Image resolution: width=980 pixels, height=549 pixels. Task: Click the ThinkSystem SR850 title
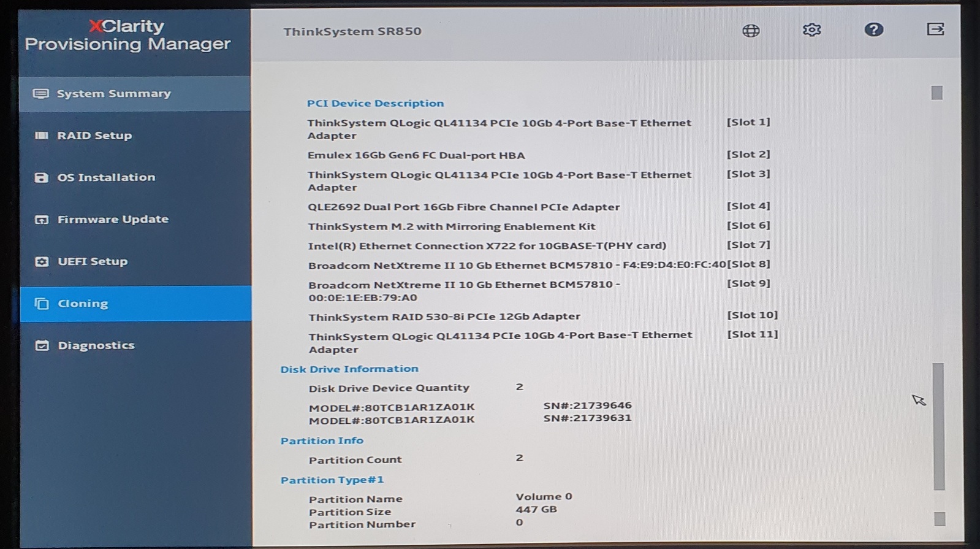352,31
